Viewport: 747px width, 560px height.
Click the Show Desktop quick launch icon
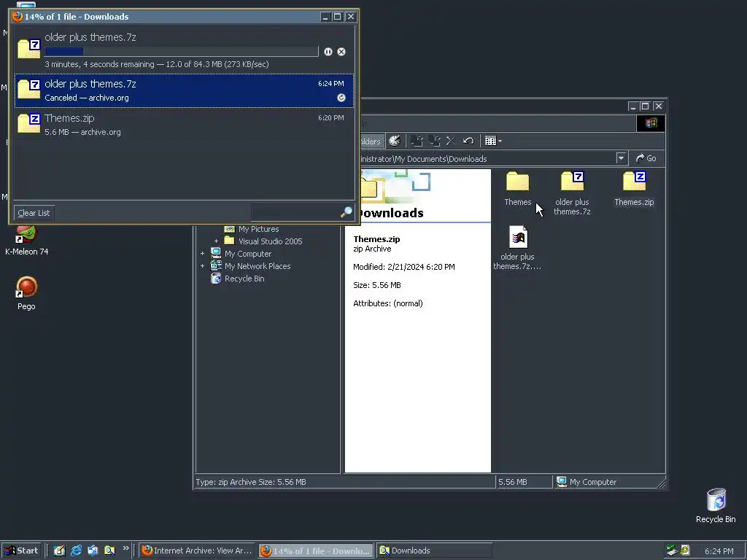pos(59,551)
